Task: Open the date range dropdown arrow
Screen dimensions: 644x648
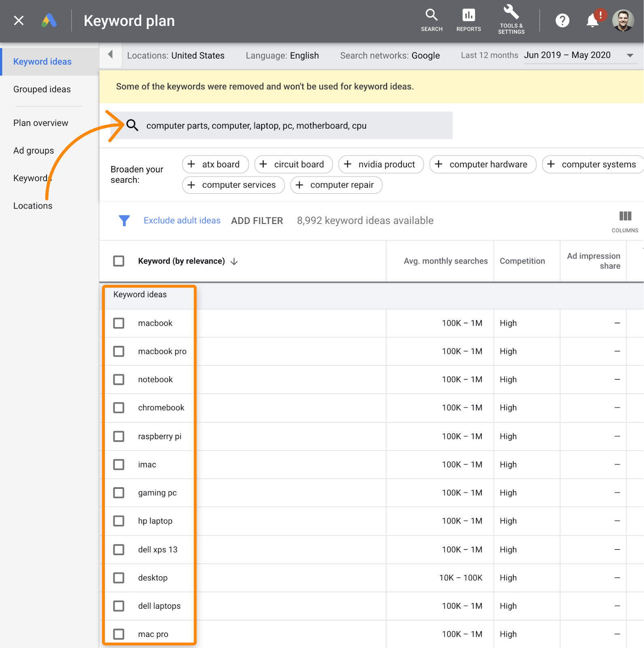Action: click(x=630, y=55)
